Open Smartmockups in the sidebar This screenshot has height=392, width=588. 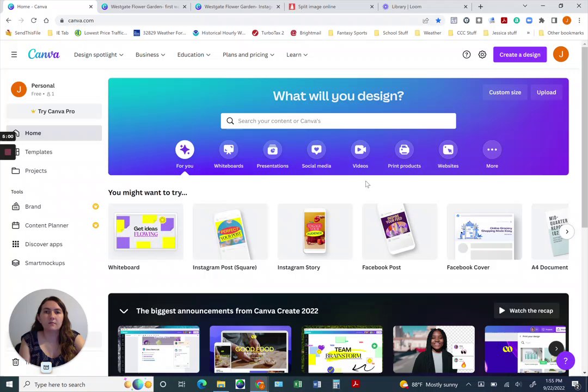click(54, 263)
